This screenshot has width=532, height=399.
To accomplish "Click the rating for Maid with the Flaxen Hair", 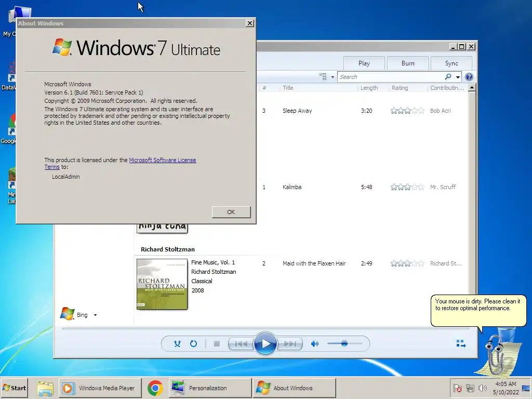I will [x=407, y=263].
